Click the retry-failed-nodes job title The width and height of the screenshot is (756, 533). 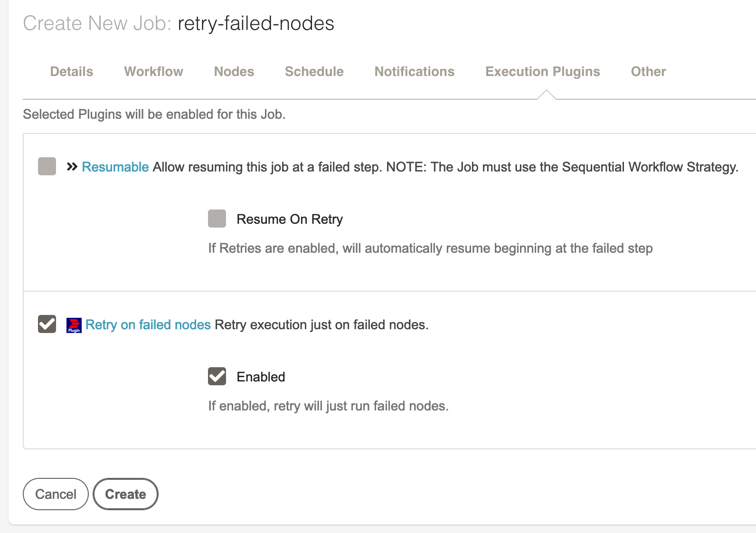pyautogui.click(x=256, y=23)
